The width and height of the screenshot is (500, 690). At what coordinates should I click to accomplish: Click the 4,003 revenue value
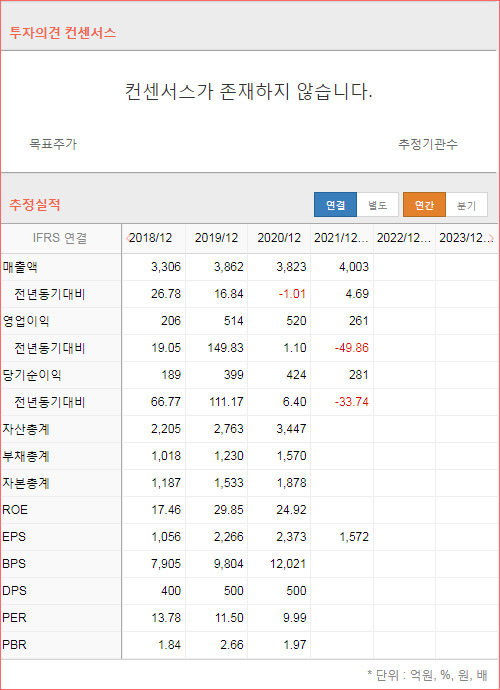[354, 267]
